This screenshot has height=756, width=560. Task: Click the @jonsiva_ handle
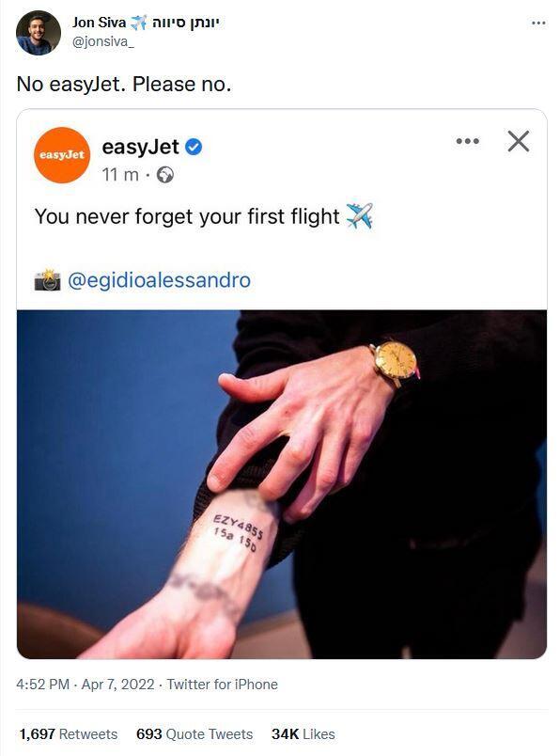click(103, 42)
